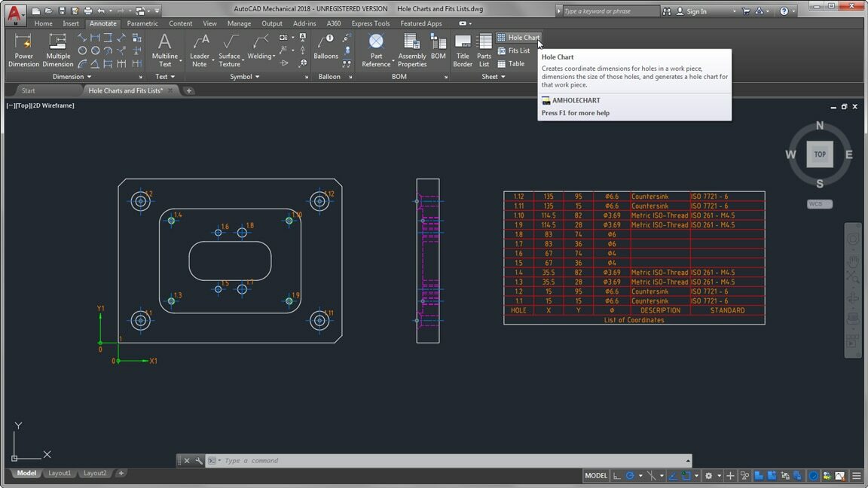The height and width of the screenshot is (488, 868).
Task: Select the Power Dimension tool
Action: [x=23, y=50]
